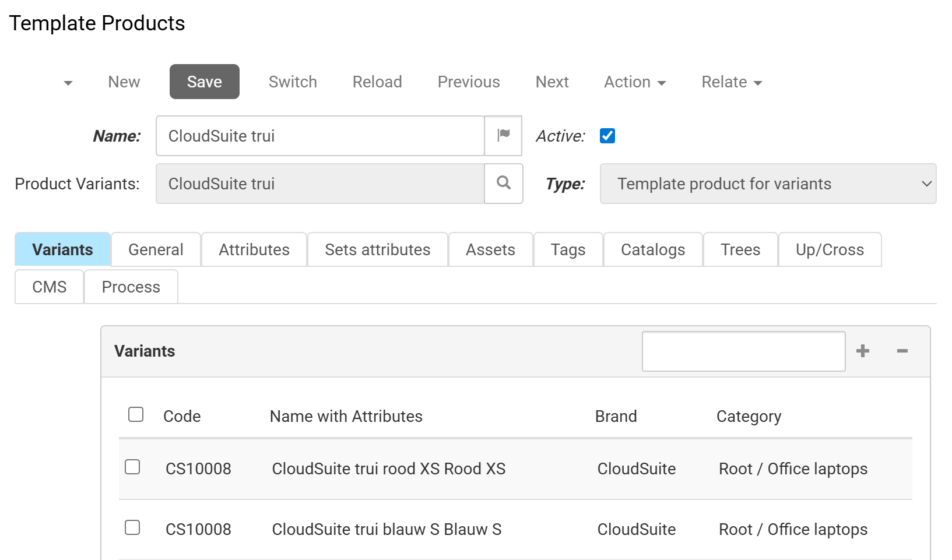Click the Name with Attributes column header
The image size is (952, 560).
(x=346, y=416)
